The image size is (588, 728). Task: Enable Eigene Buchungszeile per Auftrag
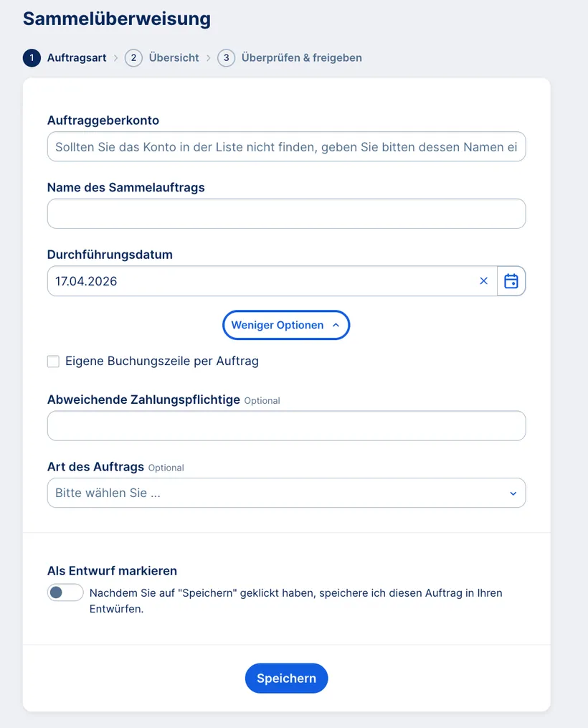[x=53, y=361]
